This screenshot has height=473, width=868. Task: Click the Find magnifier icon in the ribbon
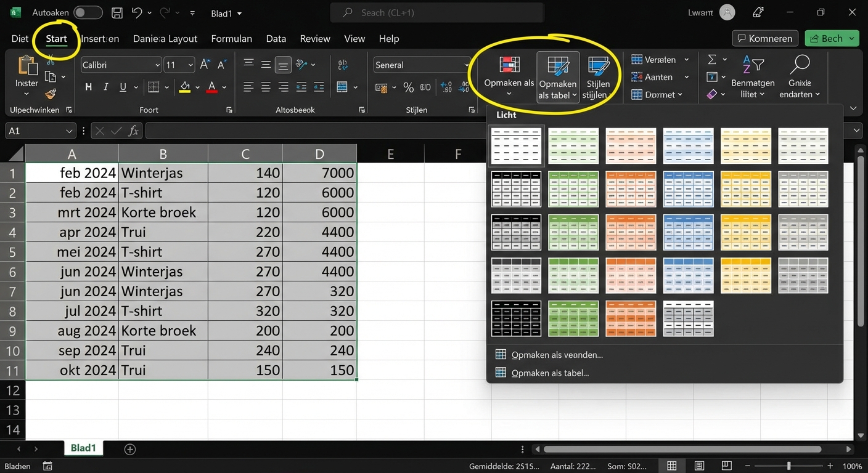(x=800, y=64)
